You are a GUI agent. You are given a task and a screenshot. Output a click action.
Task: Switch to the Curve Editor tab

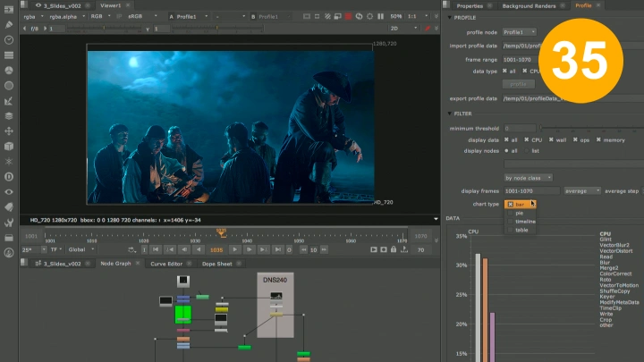pyautogui.click(x=166, y=264)
